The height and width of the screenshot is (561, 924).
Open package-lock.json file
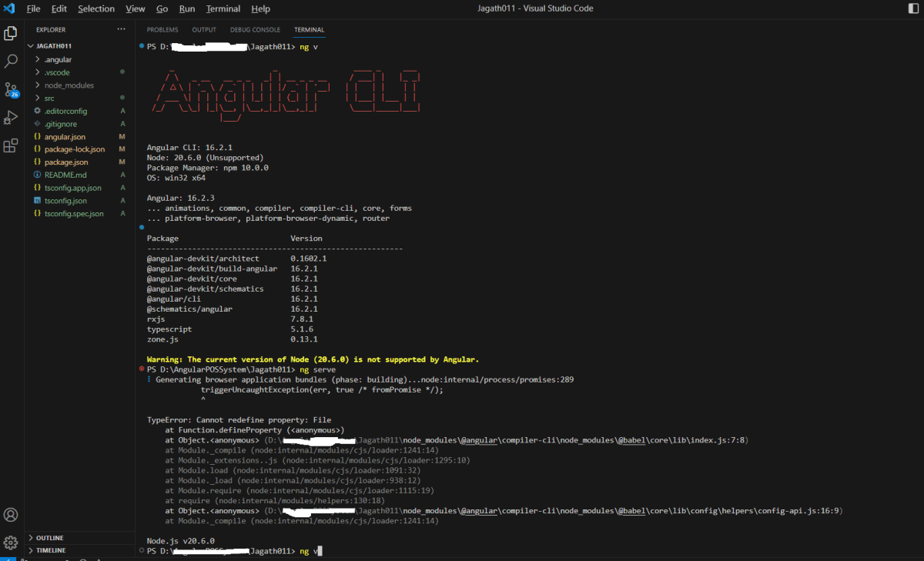tap(75, 149)
